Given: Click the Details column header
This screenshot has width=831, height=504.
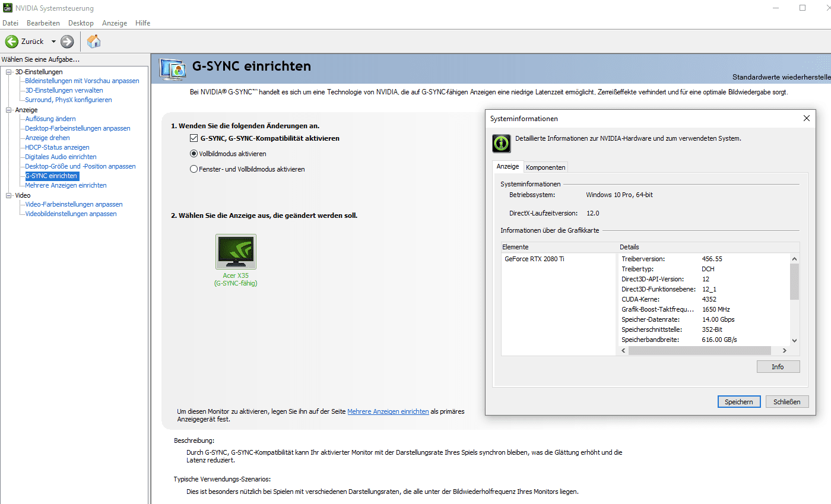Looking at the screenshot, I should click(709, 247).
